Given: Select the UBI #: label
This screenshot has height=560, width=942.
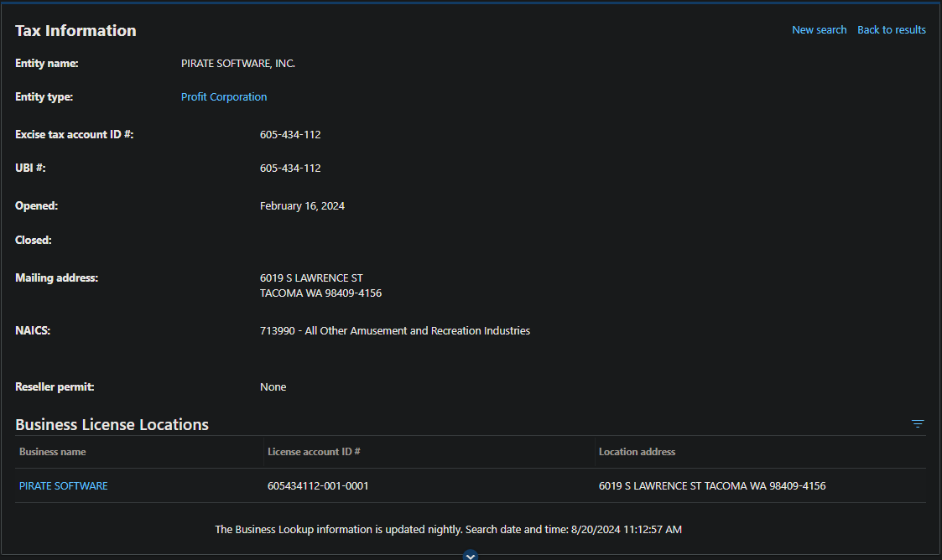Looking at the screenshot, I should [x=30, y=169].
